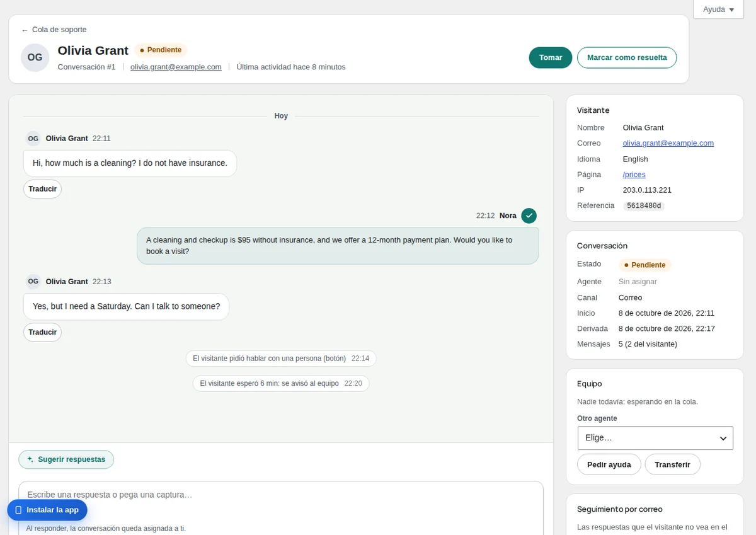This screenshot has height=535, width=756.
Task: Click the Pendiente badge in Conversación panel
Action: pyautogui.click(x=645, y=265)
